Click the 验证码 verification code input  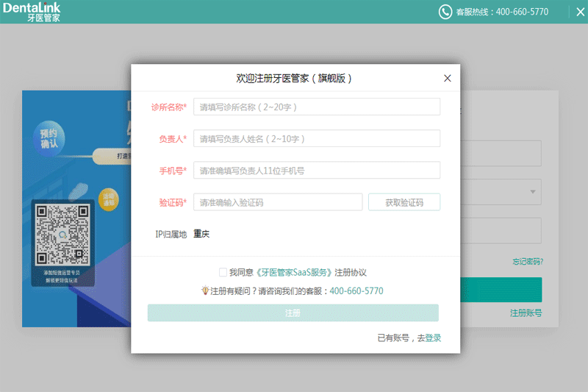pyautogui.click(x=278, y=202)
